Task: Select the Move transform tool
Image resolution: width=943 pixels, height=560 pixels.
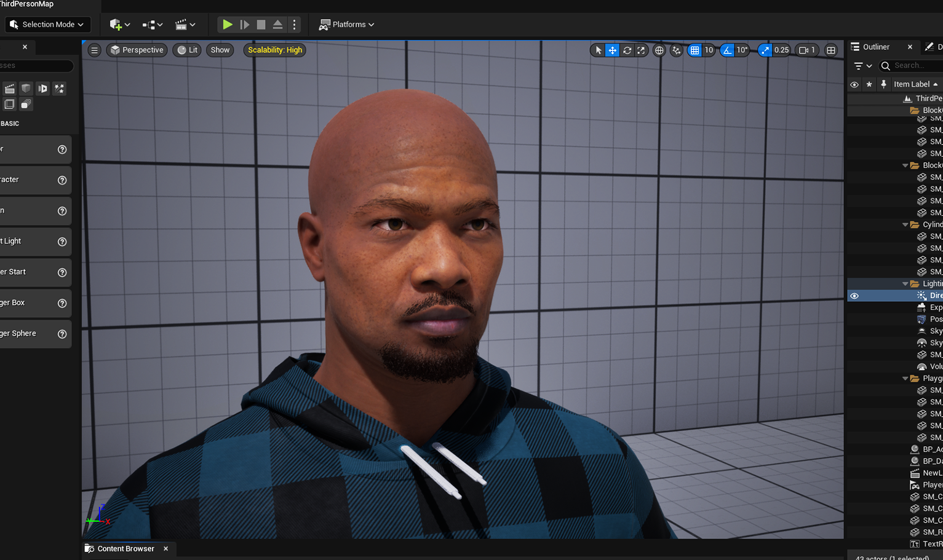Action: (612, 50)
